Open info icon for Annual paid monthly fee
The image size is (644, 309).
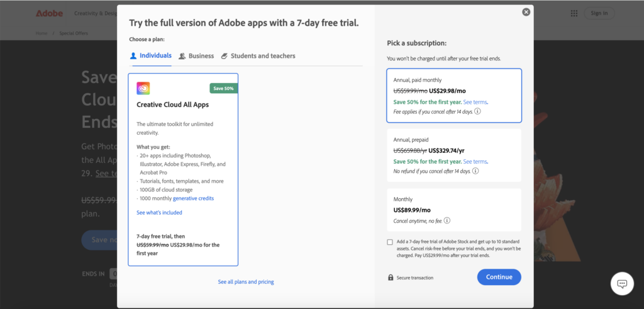(x=478, y=111)
